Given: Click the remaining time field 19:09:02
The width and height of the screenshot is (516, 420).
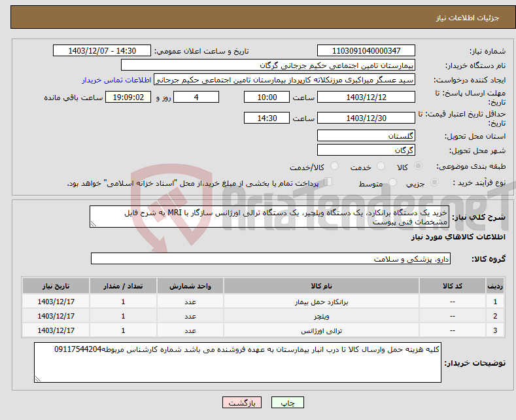Looking at the screenshot, I should [x=128, y=97].
